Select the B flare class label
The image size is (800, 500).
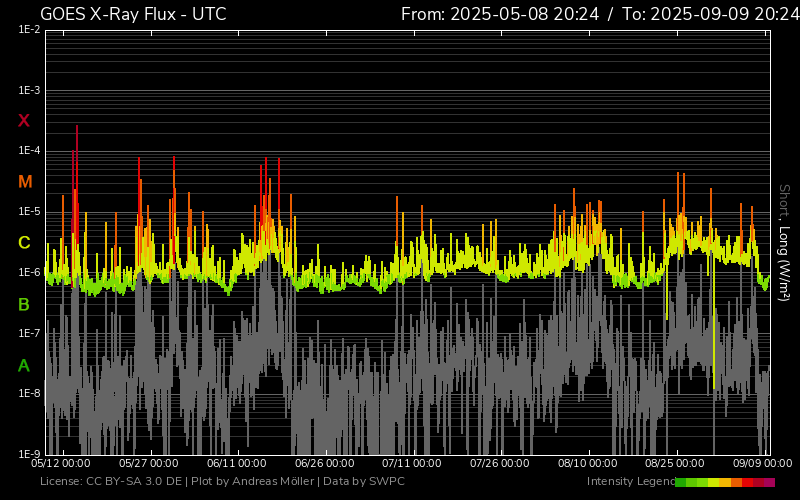[24, 304]
